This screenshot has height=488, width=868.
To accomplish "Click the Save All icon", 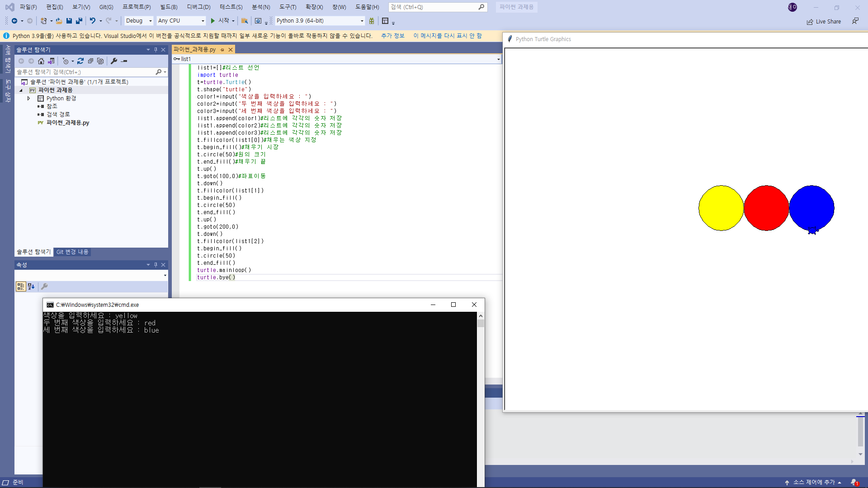I will coord(79,21).
